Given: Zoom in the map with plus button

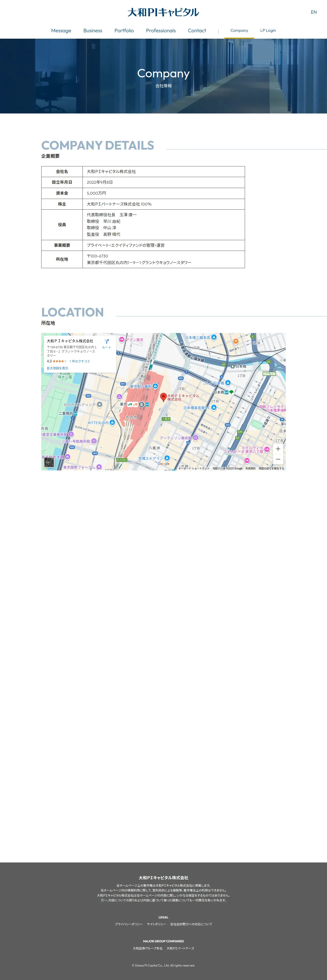Looking at the screenshot, I should (278, 449).
